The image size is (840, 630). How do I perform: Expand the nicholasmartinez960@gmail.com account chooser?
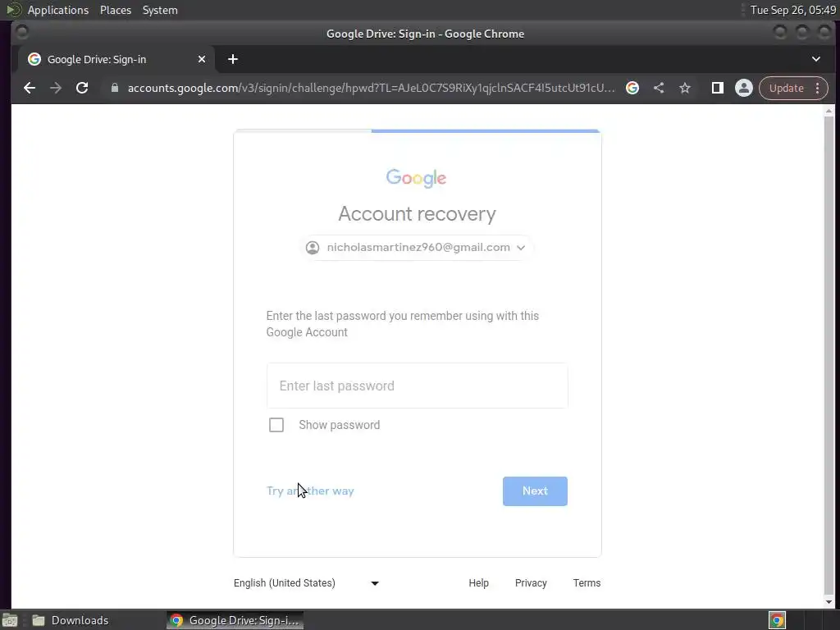click(x=417, y=248)
